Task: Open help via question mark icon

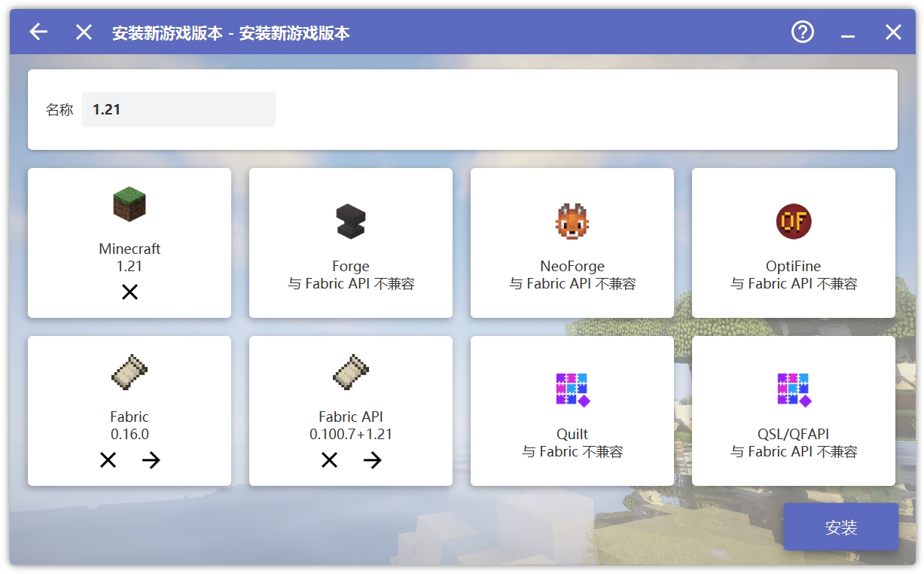Action: (x=803, y=32)
